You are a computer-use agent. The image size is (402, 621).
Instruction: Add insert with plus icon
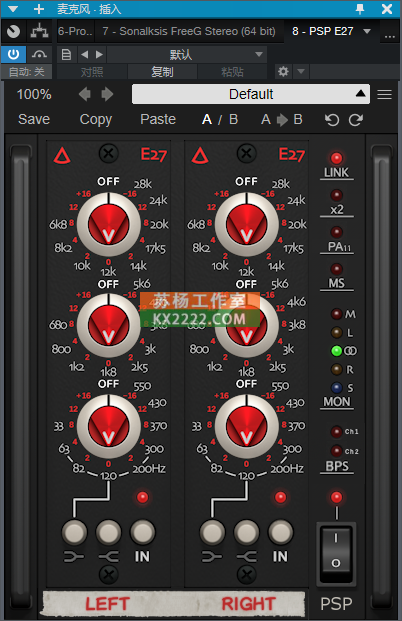pos(39,9)
